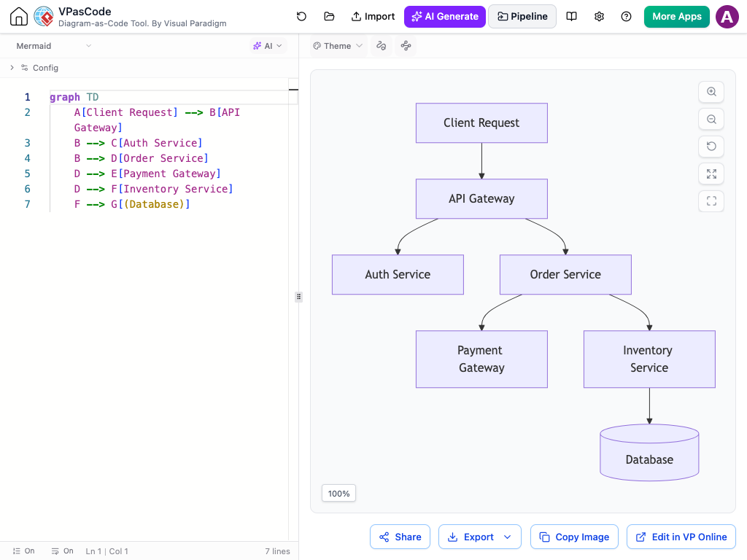Click the fit-to-screen arrows icon

pyautogui.click(x=711, y=174)
